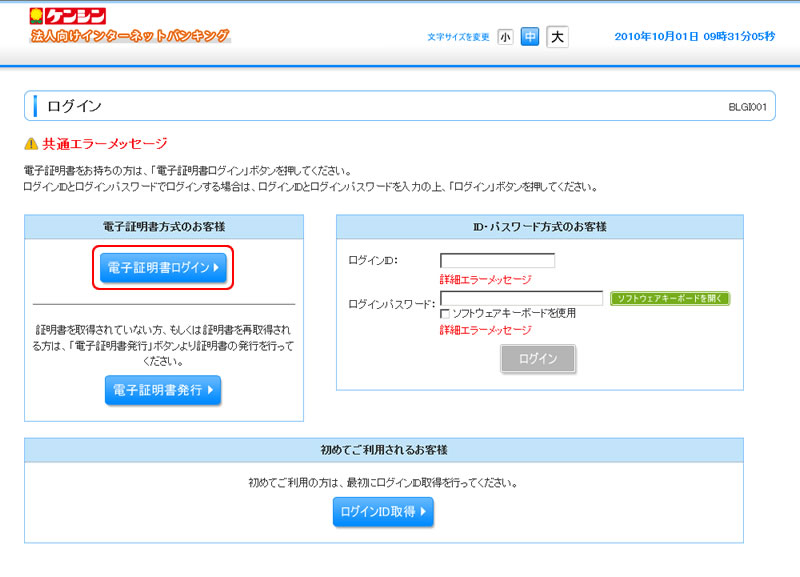800x577 pixels.
Task: Set font size to medium (中)
Action: [x=530, y=37]
